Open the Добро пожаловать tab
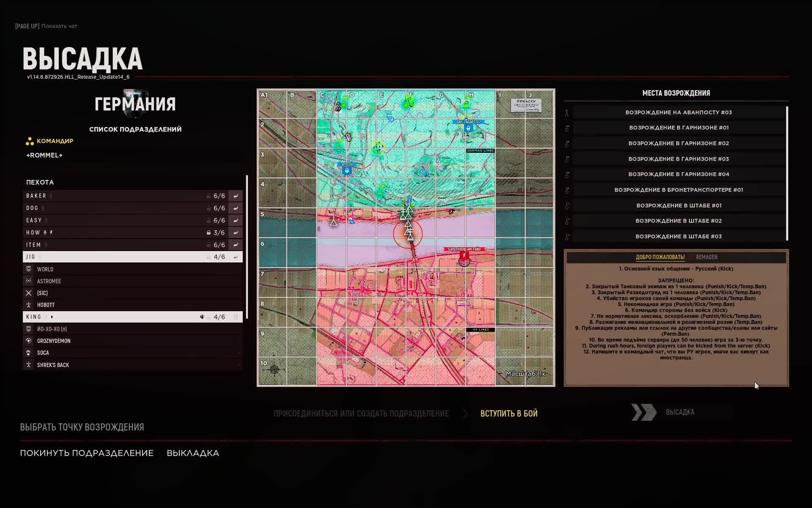 coord(660,257)
